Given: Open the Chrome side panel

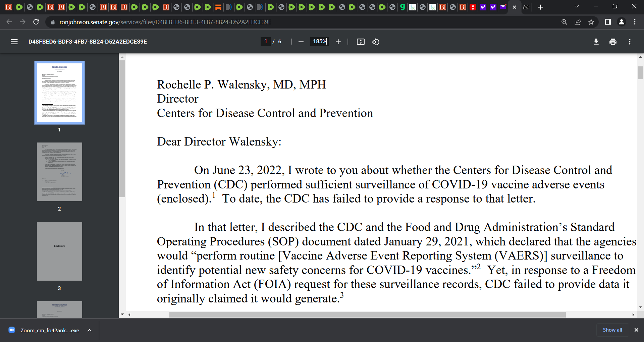Looking at the screenshot, I should coord(607,22).
